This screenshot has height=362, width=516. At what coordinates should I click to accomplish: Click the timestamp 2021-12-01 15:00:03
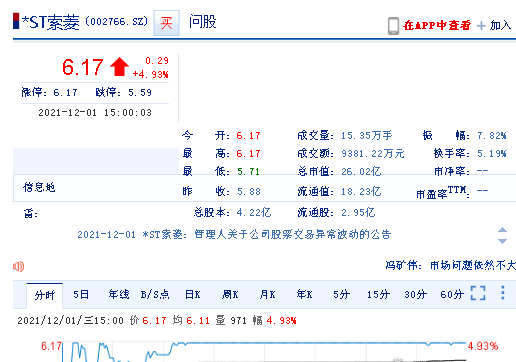[x=95, y=113]
